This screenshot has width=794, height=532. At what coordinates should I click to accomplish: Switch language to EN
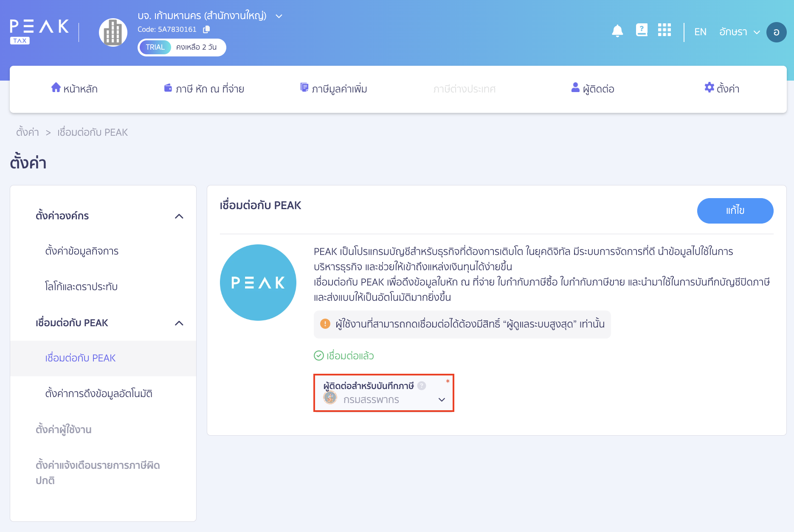pos(700,32)
